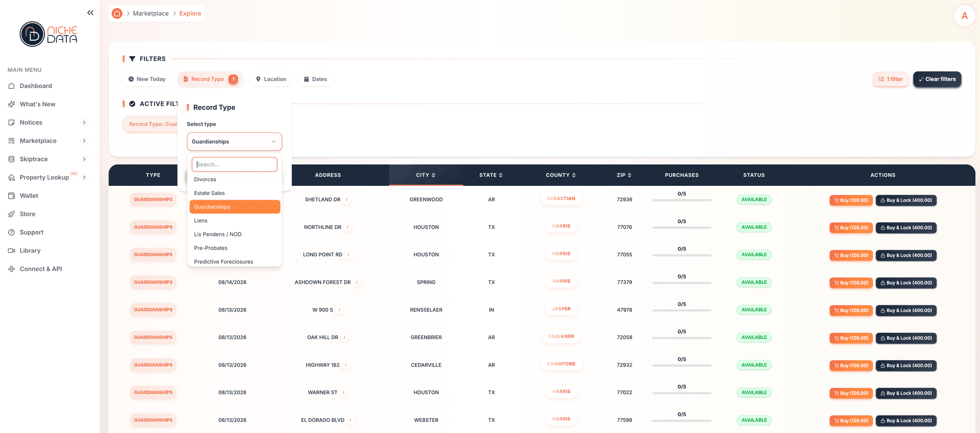Viewport: 980px width, 433px height.
Task: Choose Estate Sales record type
Action: point(235,193)
